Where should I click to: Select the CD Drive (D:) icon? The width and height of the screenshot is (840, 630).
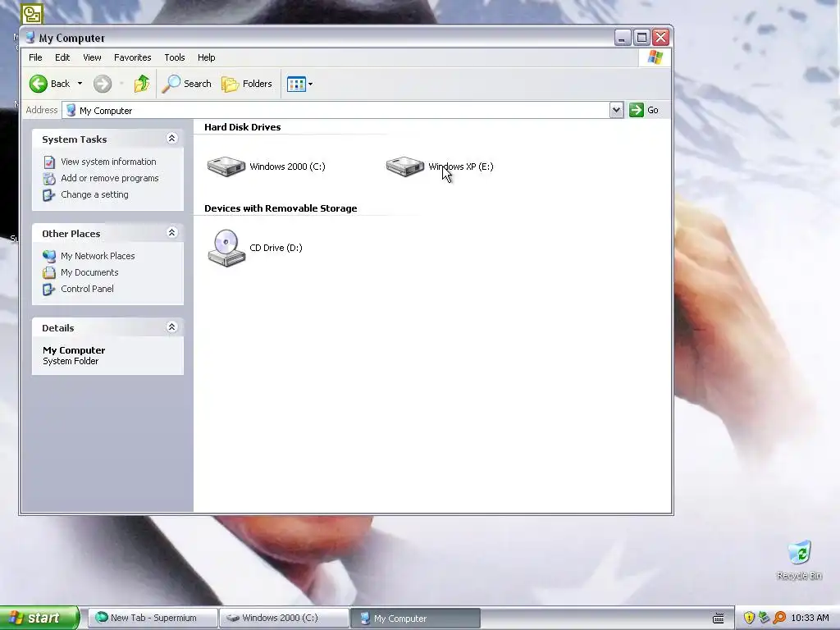point(226,248)
